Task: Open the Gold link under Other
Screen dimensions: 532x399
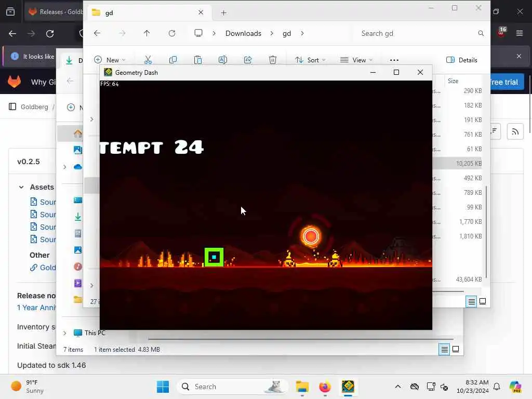Action: click(x=43, y=268)
